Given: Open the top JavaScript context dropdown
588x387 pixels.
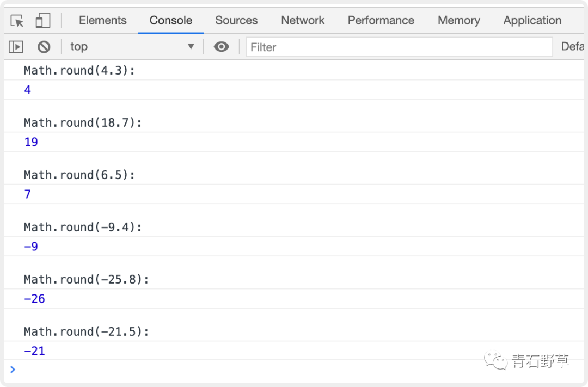Looking at the screenshot, I should pos(132,46).
